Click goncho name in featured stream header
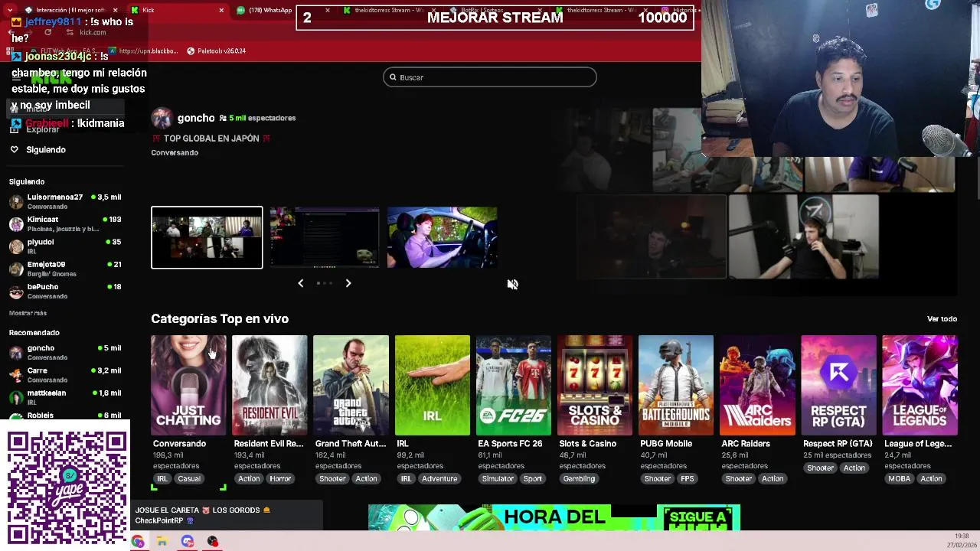This screenshot has height=551, width=980. pos(196,118)
